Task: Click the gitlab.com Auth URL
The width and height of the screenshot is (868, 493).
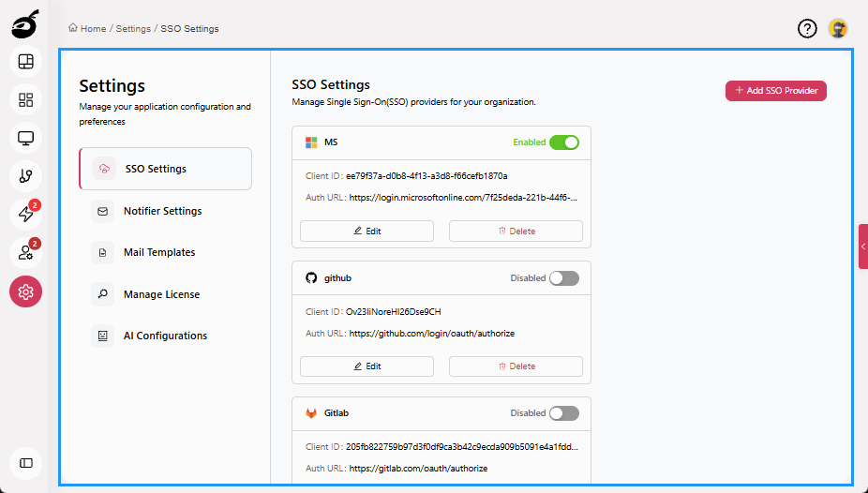Action: [x=418, y=469]
